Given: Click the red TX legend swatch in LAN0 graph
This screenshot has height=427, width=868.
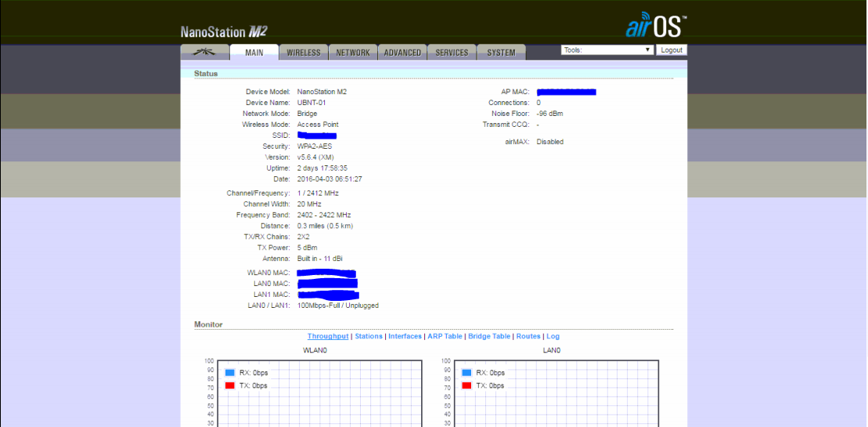Looking at the screenshot, I should pyautogui.click(x=466, y=385).
